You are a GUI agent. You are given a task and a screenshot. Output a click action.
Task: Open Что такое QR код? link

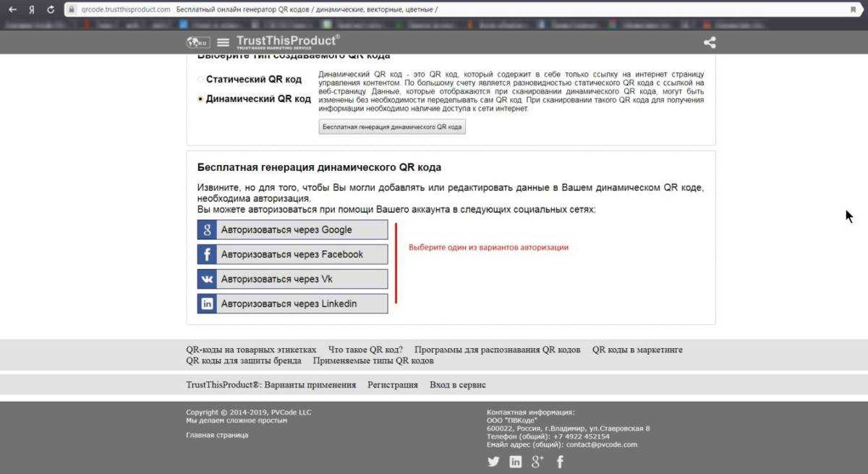(x=365, y=350)
